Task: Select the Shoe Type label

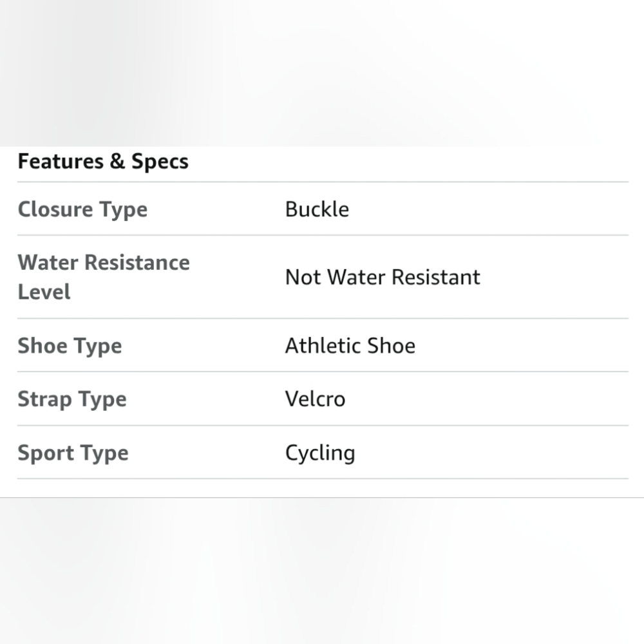Action: [70, 346]
